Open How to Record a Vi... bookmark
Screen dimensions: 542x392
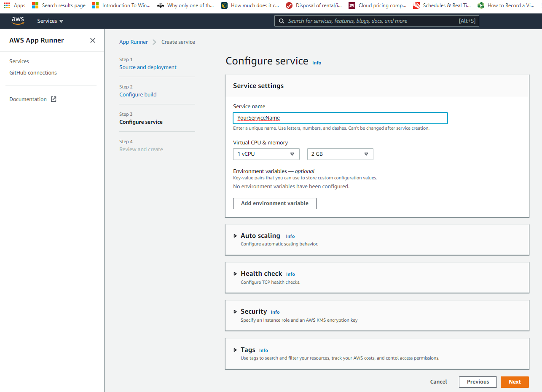[x=507, y=5]
